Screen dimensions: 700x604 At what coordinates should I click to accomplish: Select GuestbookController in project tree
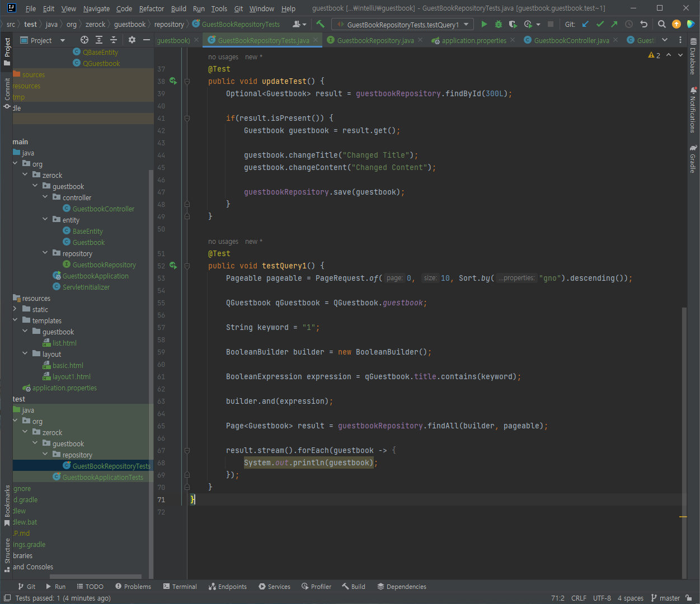(104, 209)
